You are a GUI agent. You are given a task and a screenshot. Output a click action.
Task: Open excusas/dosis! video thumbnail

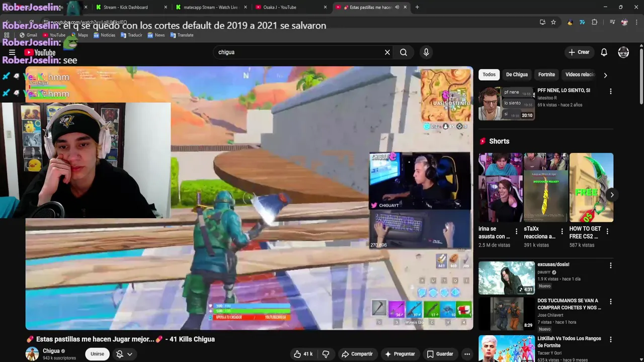tap(506, 278)
